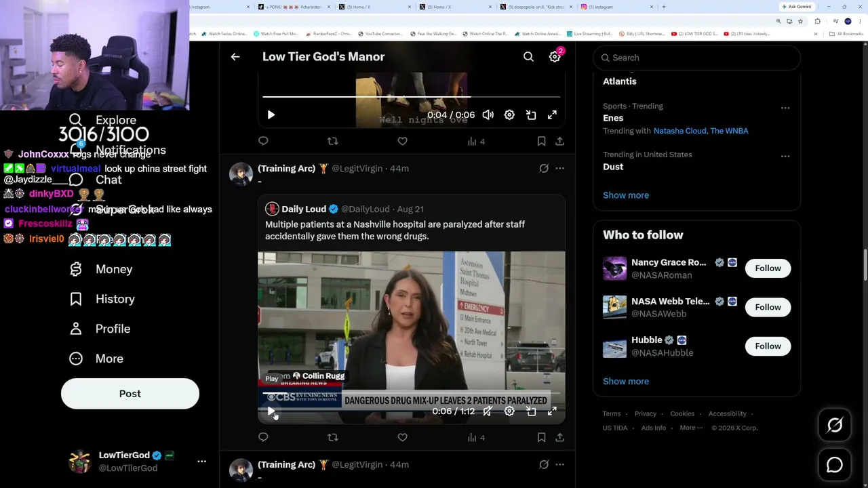Viewport: 868px width, 488px height.
Task: Open the Chrome extensions puzzle icon
Action: (x=817, y=21)
